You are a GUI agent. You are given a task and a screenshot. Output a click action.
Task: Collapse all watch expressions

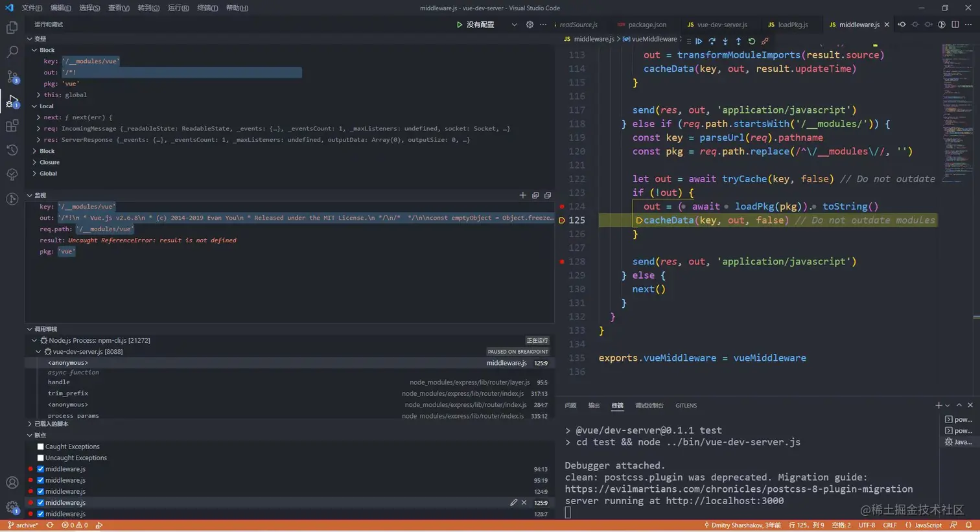click(535, 195)
